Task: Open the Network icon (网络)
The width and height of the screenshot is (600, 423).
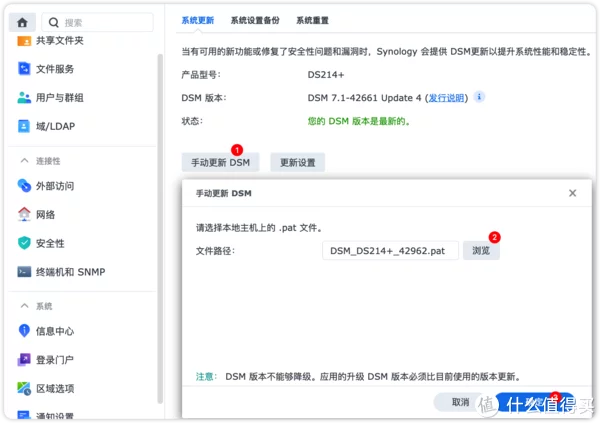Action: click(x=24, y=214)
